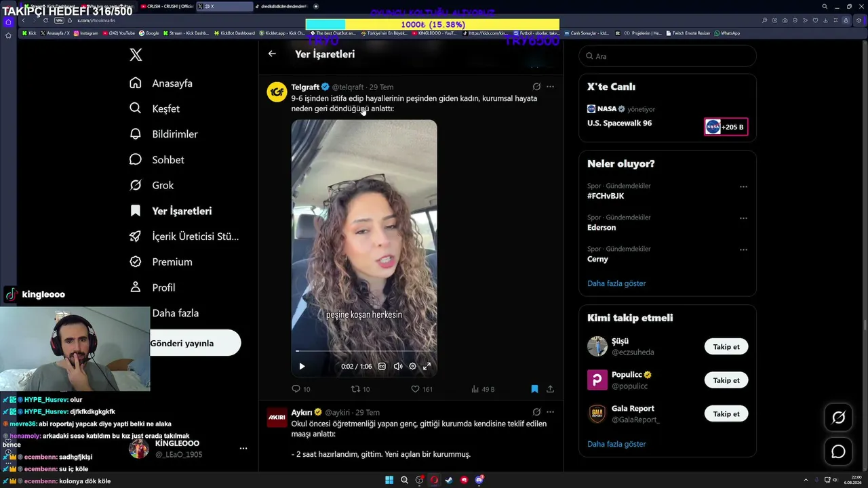
Task: Reply to the Telgraft post
Action: pyautogui.click(x=300, y=389)
